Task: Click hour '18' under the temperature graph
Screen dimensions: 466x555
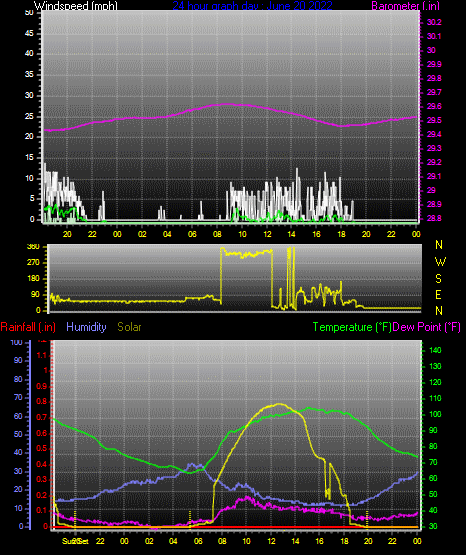Action: pyautogui.click(x=344, y=541)
